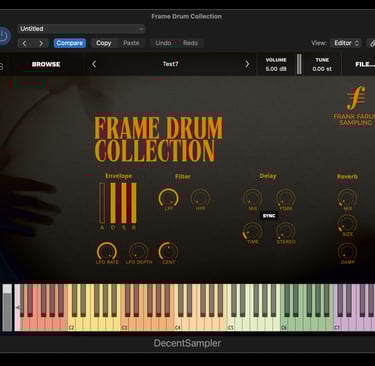Click the Test7 preset name

pyautogui.click(x=170, y=64)
